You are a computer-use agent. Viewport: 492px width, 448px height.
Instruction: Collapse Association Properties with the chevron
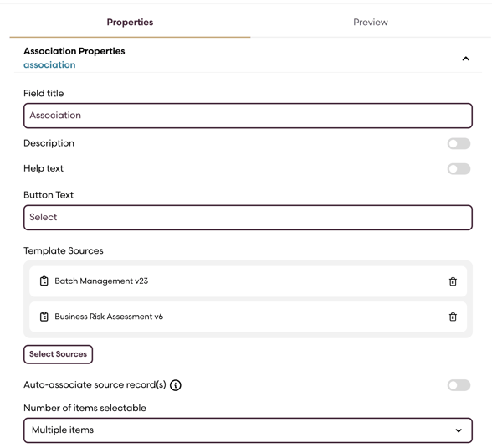465,59
